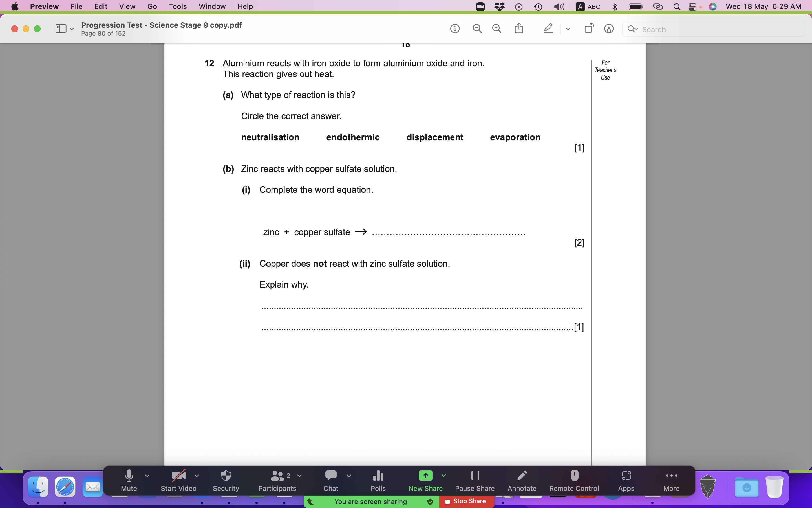Click the Zoom icon in menu bar
This screenshot has height=508, width=812.
480,7
